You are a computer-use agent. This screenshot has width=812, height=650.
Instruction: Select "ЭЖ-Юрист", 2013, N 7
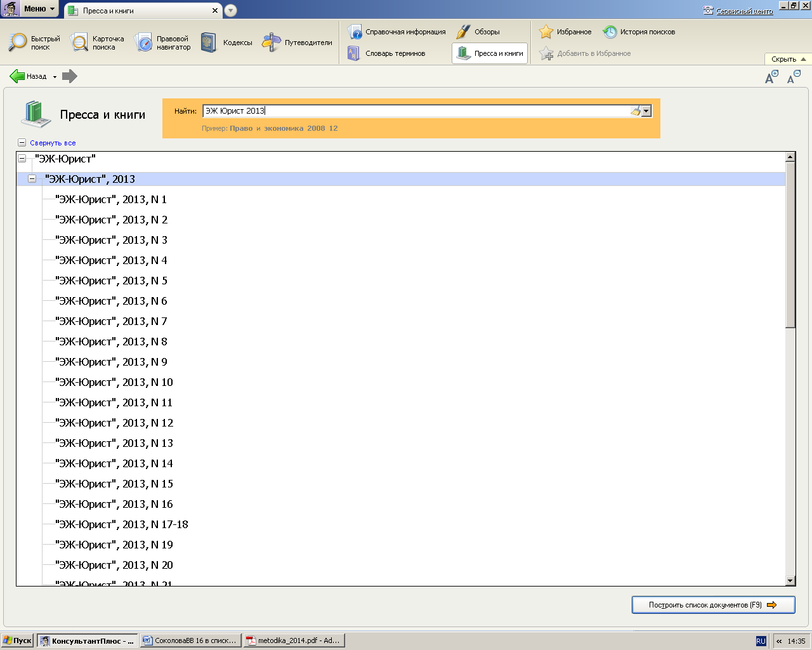point(112,321)
